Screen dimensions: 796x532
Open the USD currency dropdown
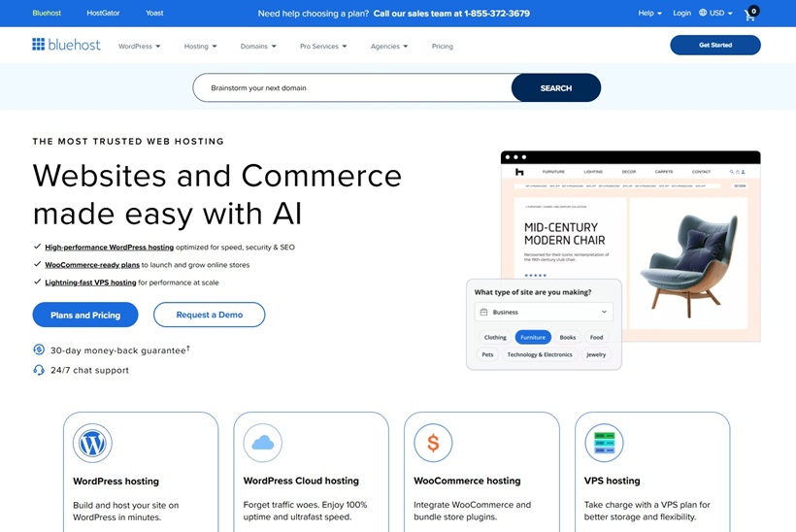point(721,14)
